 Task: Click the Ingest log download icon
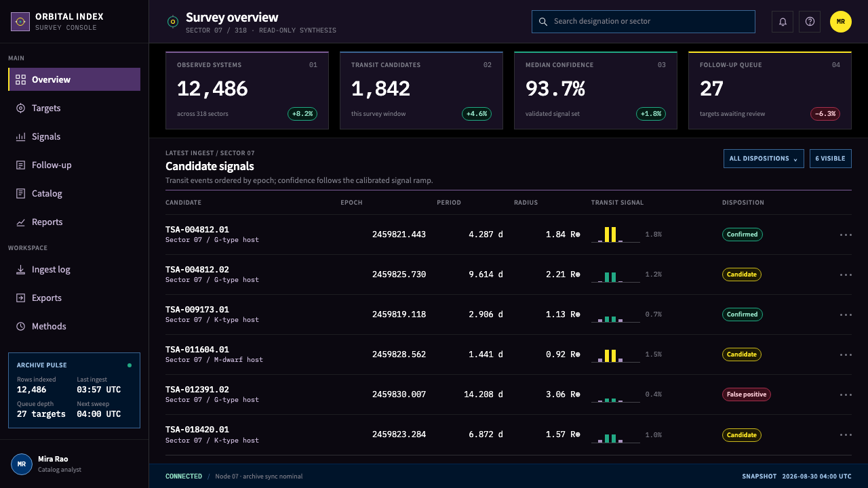click(20, 270)
